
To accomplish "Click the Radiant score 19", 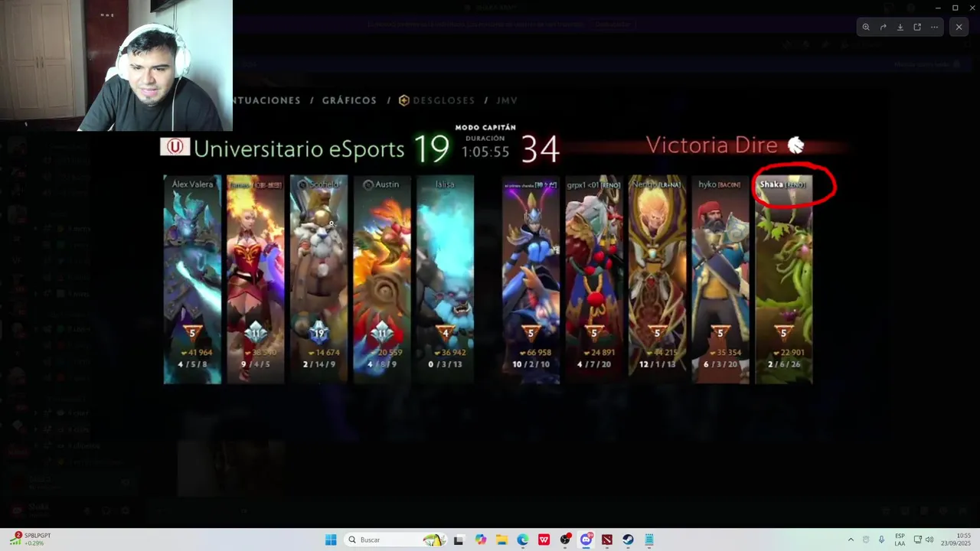I will (431, 148).
